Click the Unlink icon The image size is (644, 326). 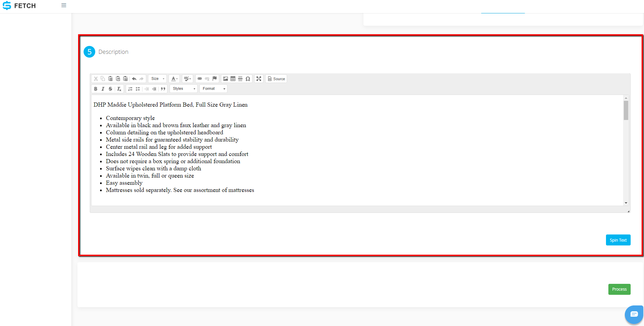click(x=207, y=79)
